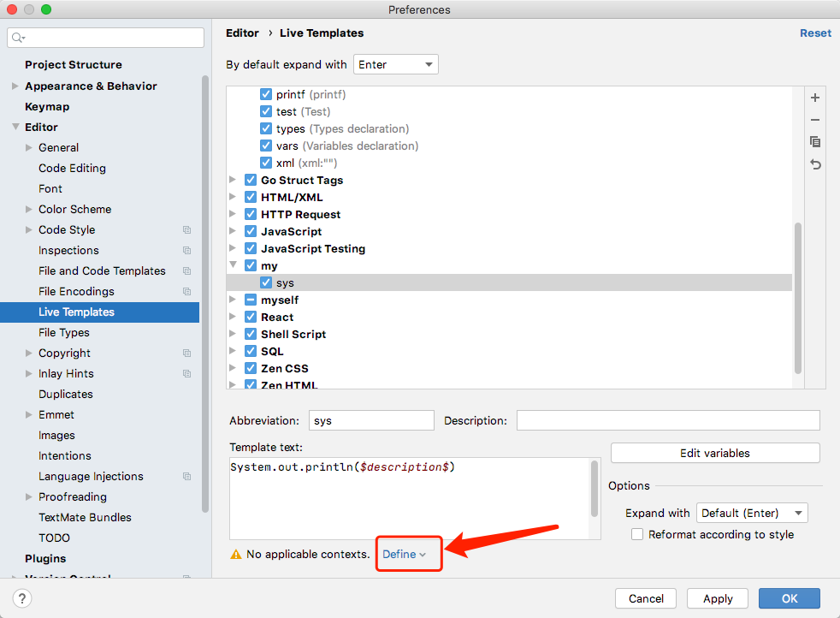Select the Shell Script group row
Viewport: 840px width, 618px height.
point(509,334)
